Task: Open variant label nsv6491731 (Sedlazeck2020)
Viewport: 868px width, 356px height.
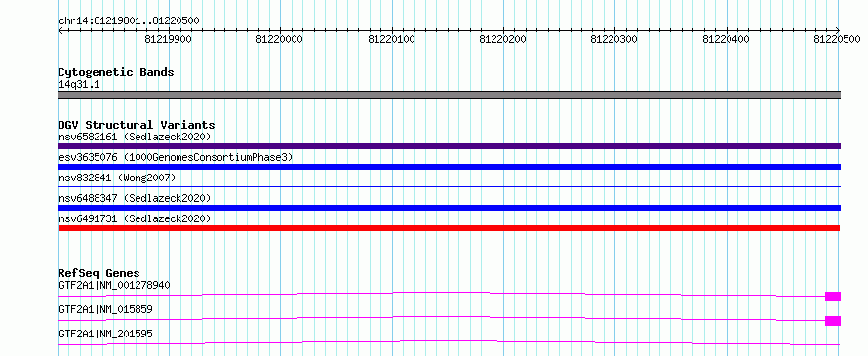Action: point(135,218)
